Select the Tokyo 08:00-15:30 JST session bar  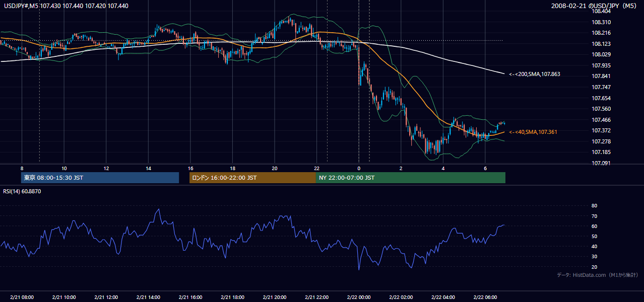pyautogui.click(x=100, y=178)
